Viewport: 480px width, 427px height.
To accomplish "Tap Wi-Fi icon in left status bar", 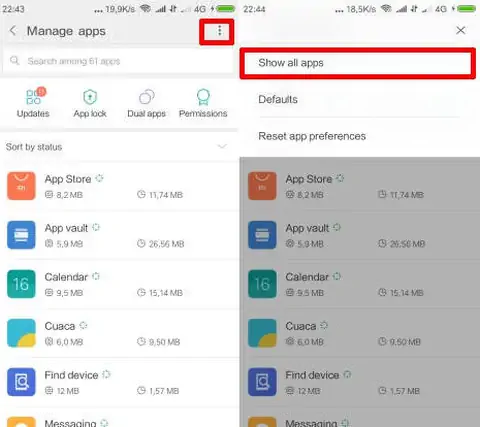I will tap(145, 8).
